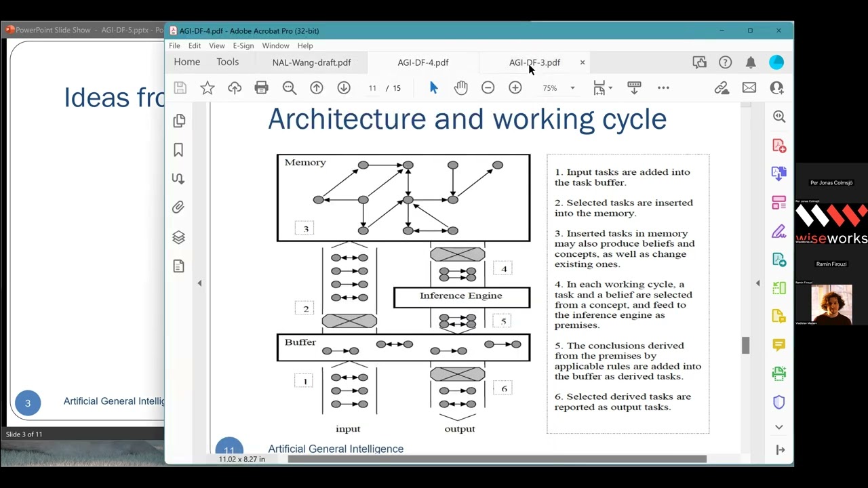Open page thumbnails panel icon
Viewport: 868px width, 488px height.
(x=179, y=121)
